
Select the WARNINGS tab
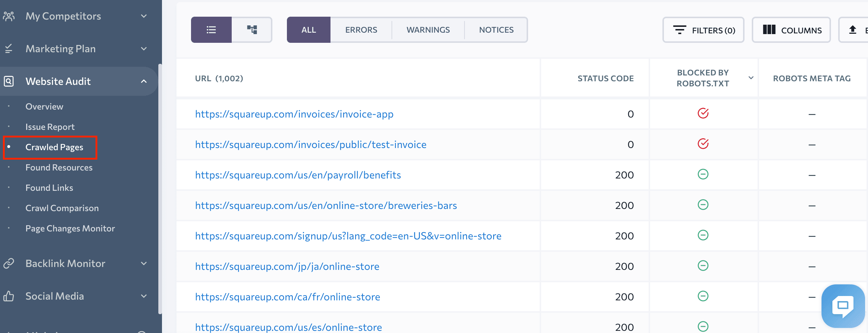click(x=428, y=30)
